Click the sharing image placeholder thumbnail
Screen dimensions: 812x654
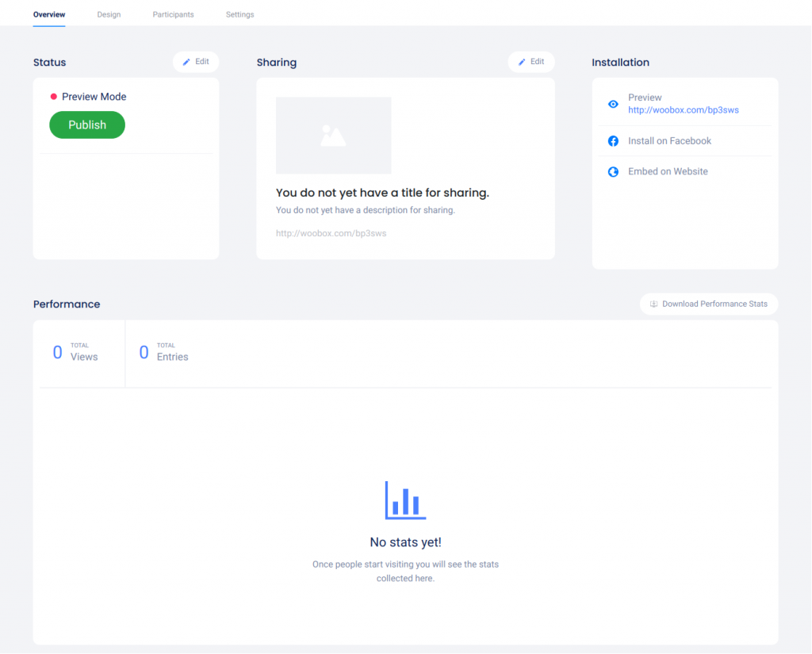pyautogui.click(x=333, y=136)
